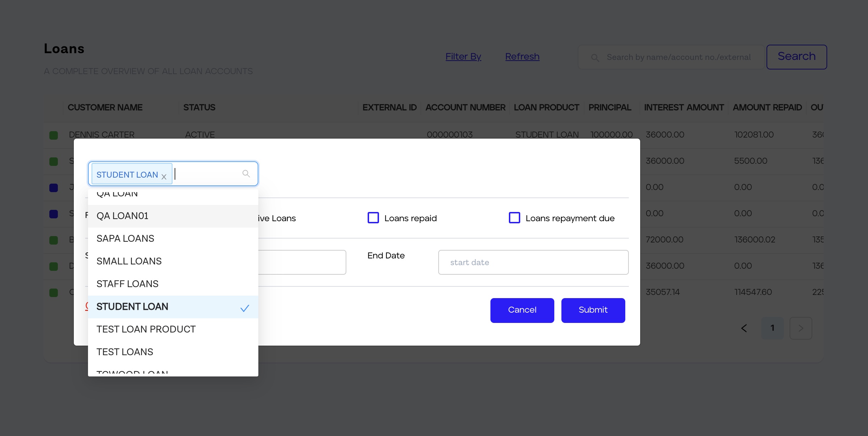This screenshot has height=436, width=868.
Task: Cancel the filter dialog
Action: pyautogui.click(x=522, y=310)
